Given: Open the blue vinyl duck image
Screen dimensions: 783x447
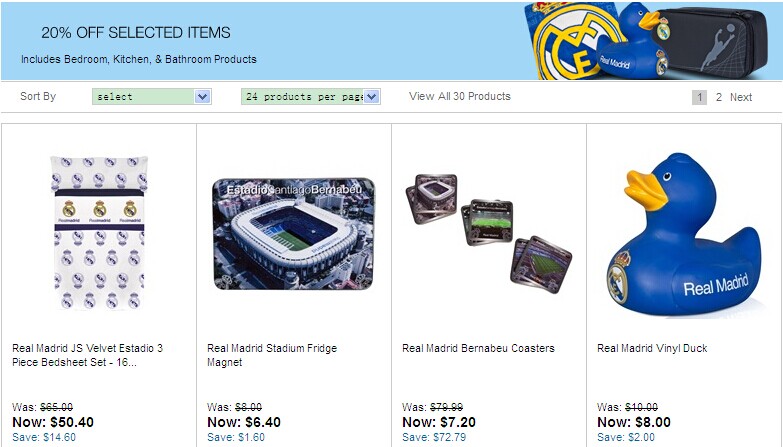Looking at the screenshot, I should click(683, 234).
